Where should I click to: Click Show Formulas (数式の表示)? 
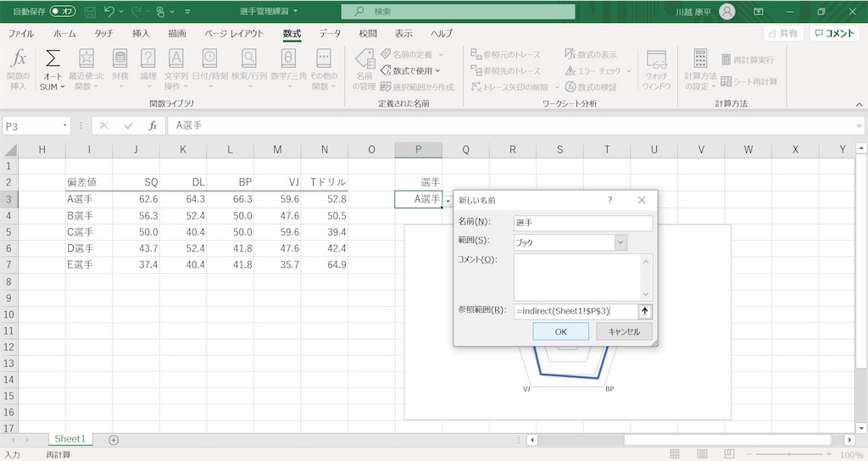(591, 54)
